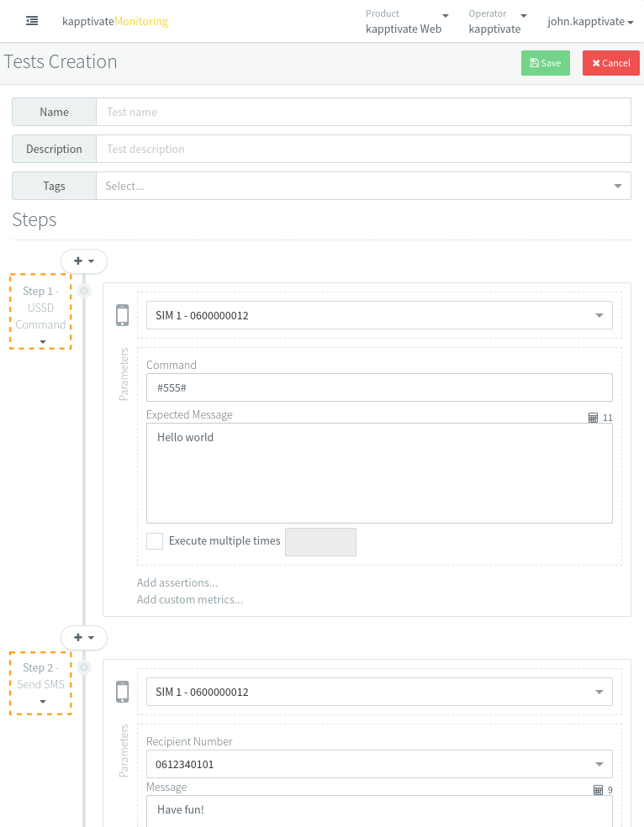Open the john.kapptivate user menu
The image size is (644, 827).
click(x=590, y=22)
